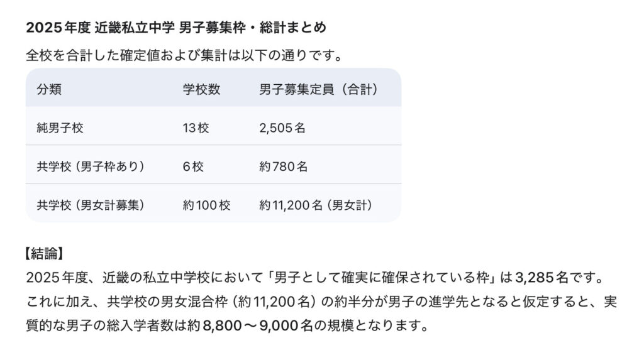The image size is (644, 343).
Task: Click the 【結論】 section heading
Action: click(45, 254)
